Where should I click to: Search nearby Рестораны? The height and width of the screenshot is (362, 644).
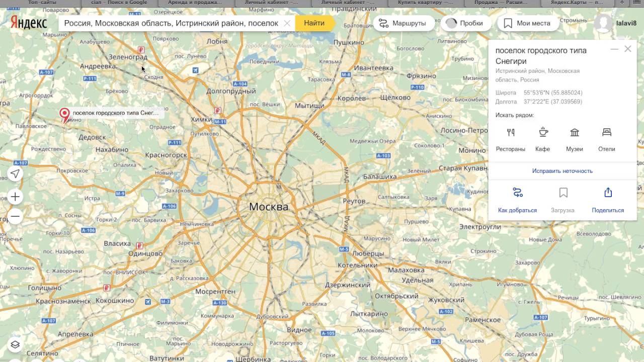pos(511,139)
